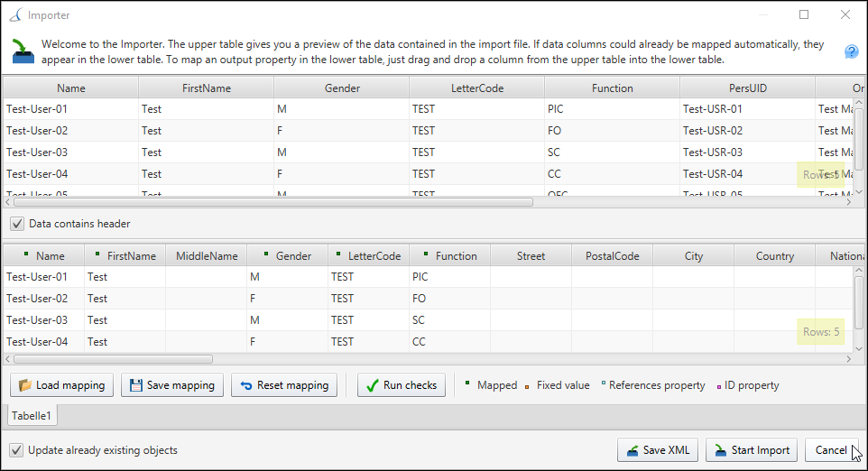The width and height of the screenshot is (868, 471).
Task: Select the Tabelle1 sheet tab
Action: click(32, 416)
